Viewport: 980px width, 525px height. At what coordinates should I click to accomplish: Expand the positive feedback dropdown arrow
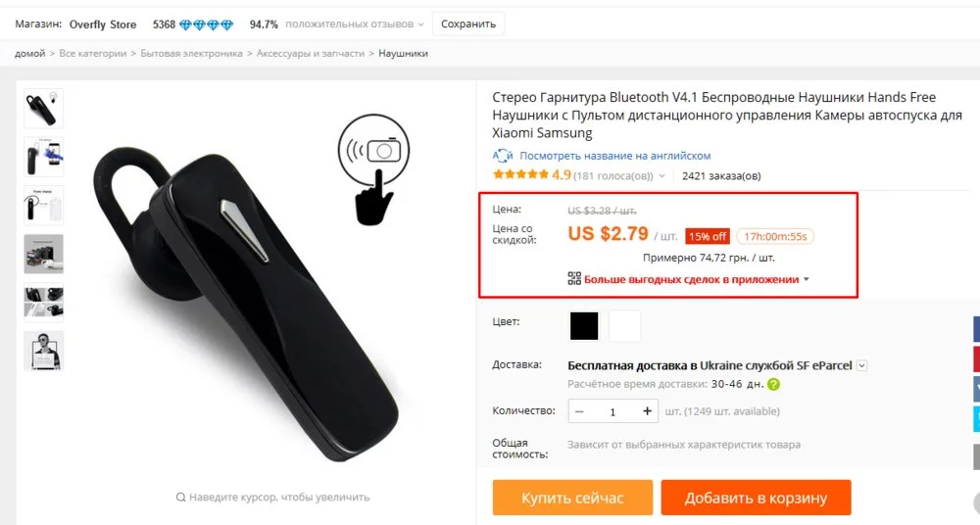point(420,24)
